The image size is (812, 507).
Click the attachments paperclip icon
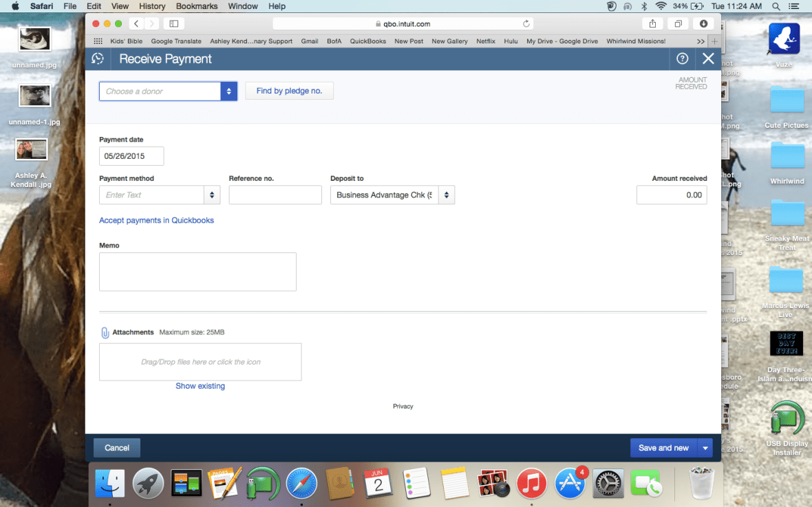pyautogui.click(x=105, y=333)
